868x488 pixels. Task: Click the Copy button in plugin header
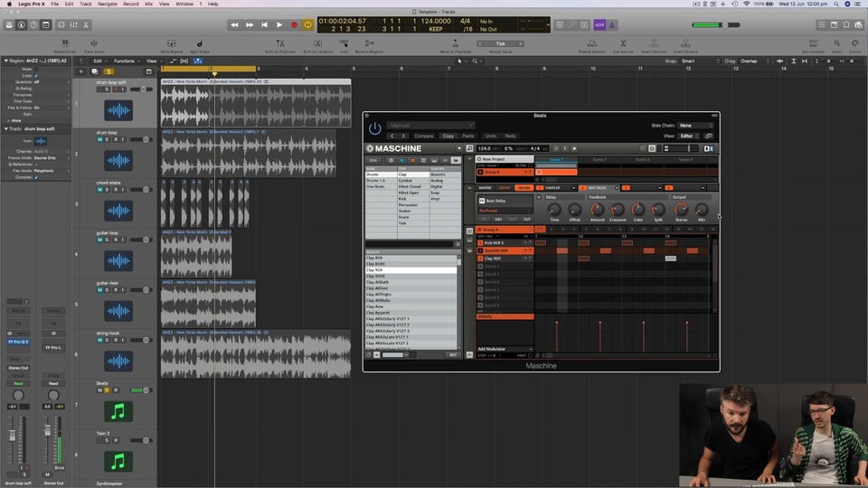[x=448, y=136]
